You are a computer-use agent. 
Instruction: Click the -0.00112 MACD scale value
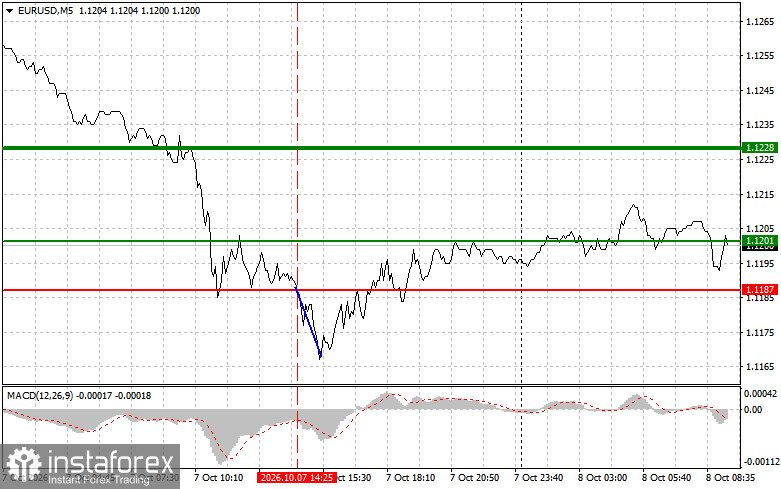(761, 462)
